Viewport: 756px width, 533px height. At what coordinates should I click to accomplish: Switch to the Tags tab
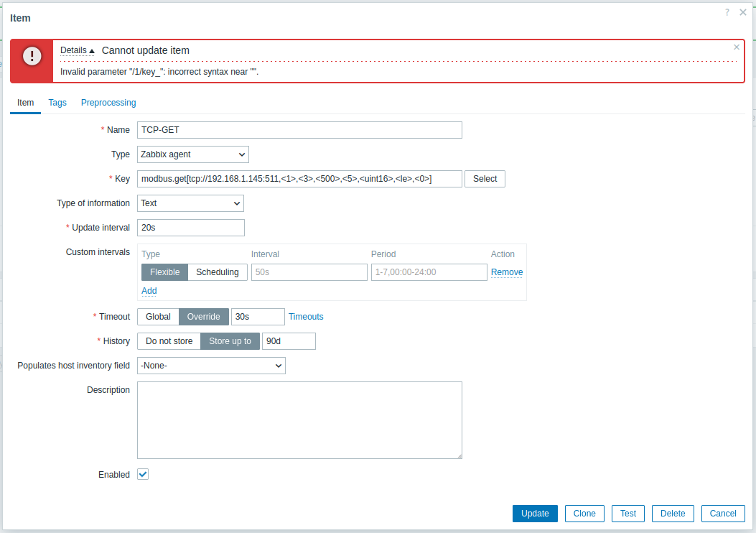pos(57,103)
